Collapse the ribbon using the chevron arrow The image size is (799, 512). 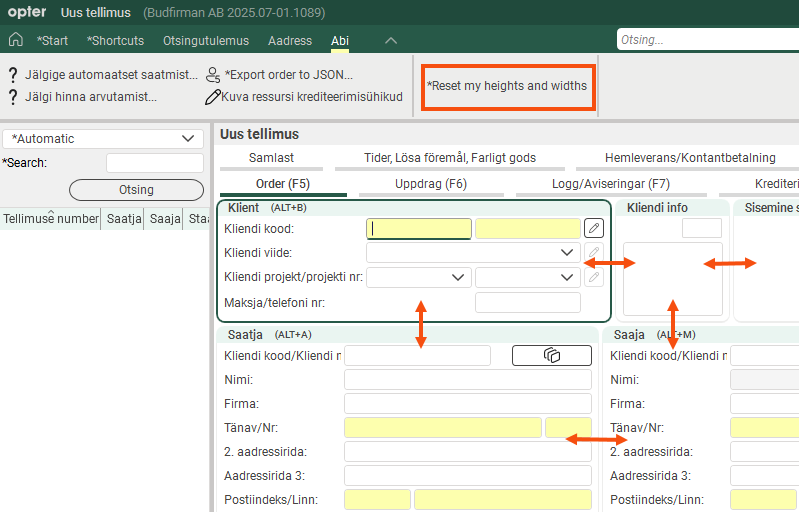(x=391, y=40)
